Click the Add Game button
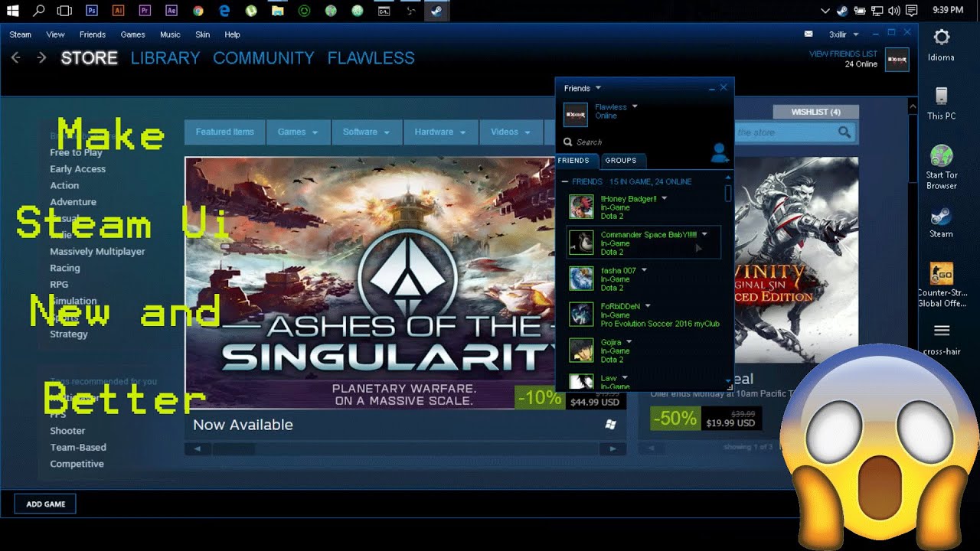 pos(45,504)
